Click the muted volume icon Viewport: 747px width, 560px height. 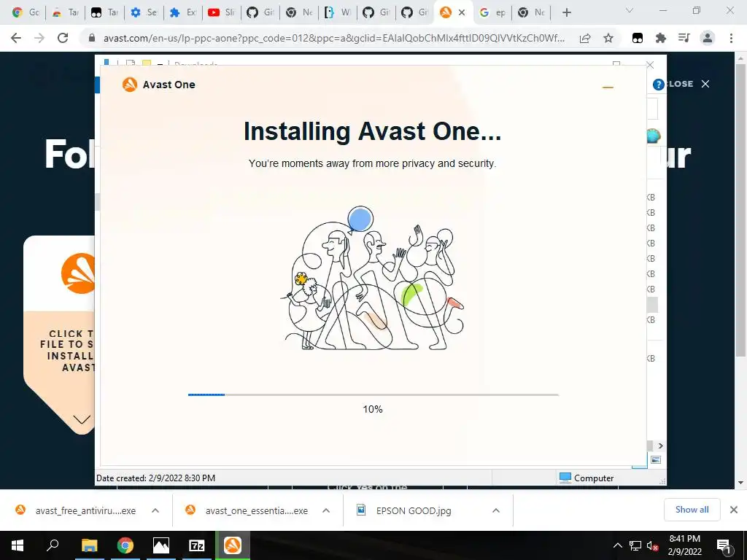click(x=652, y=545)
